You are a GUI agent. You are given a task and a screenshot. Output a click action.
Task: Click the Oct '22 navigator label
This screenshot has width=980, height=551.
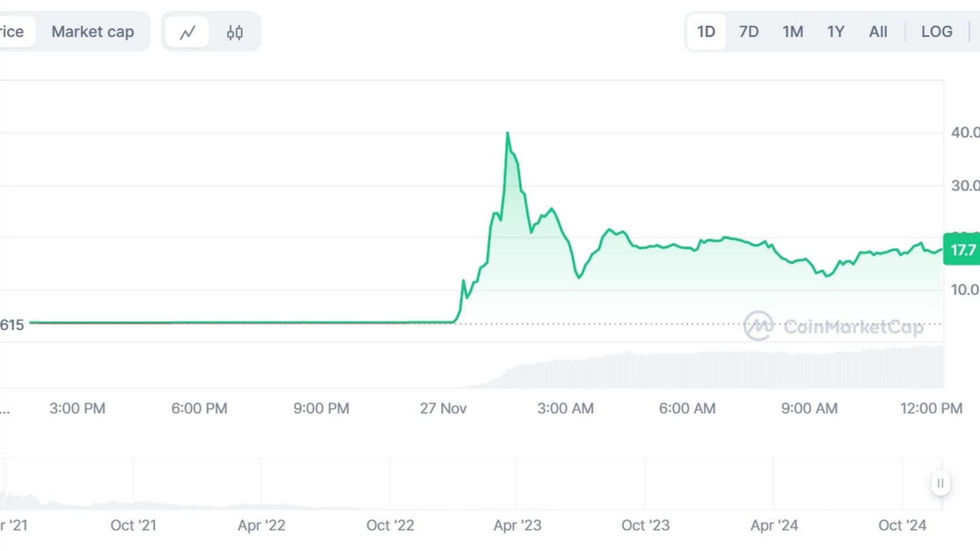pos(390,525)
